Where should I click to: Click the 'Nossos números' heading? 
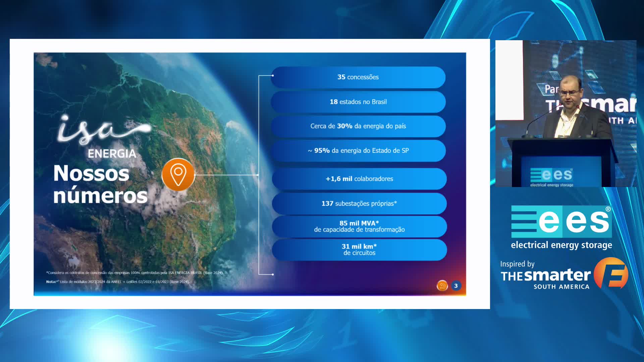100,184
